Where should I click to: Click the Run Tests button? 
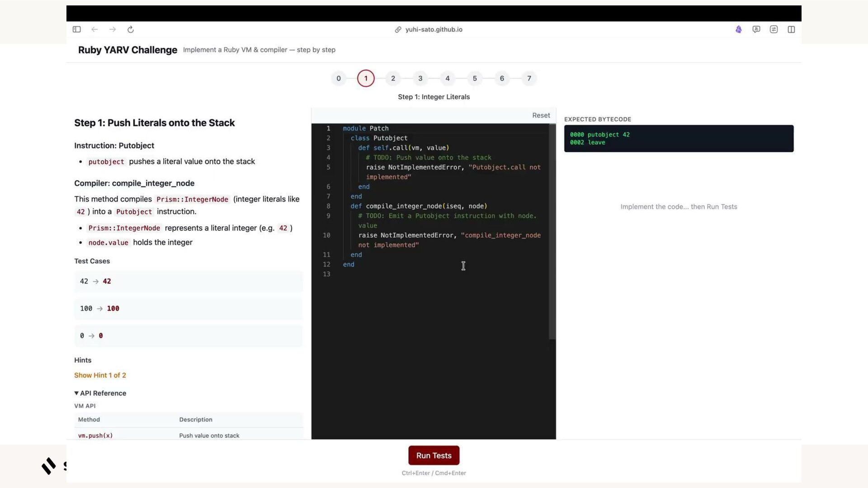click(434, 455)
